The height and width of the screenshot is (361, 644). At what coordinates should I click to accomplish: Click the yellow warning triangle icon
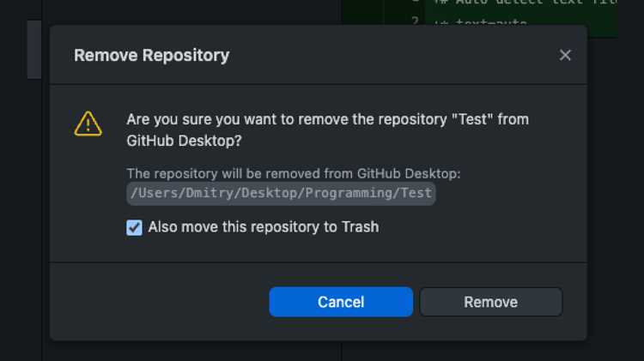click(88, 123)
